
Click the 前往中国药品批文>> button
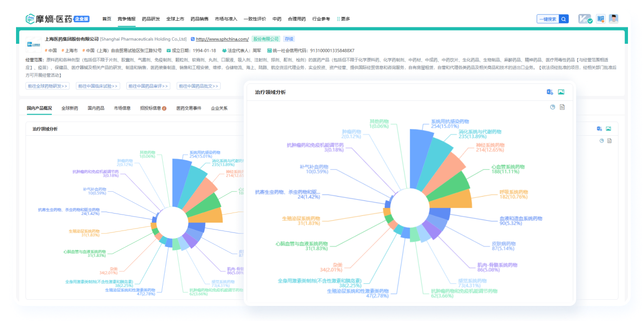198,86
